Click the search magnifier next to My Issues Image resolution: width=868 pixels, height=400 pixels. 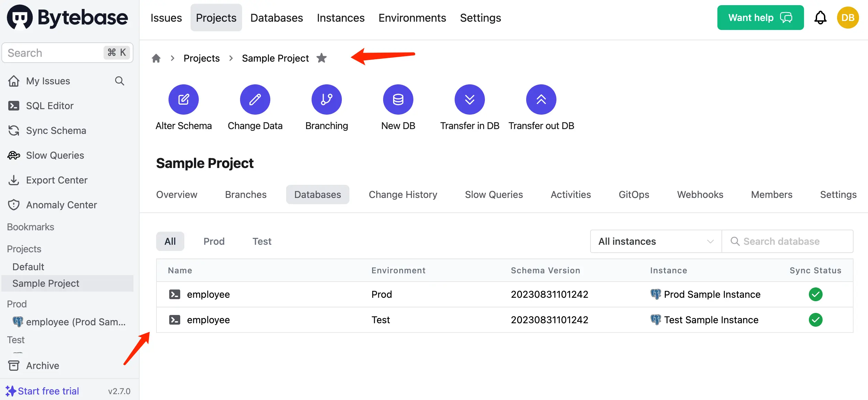pyautogui.click(x=120, y=81)
